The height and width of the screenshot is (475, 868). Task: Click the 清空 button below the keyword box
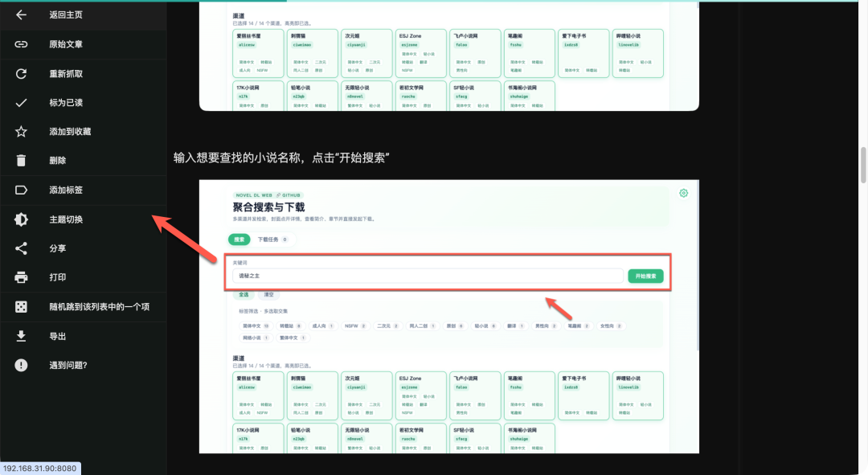[x=268, y=295]
